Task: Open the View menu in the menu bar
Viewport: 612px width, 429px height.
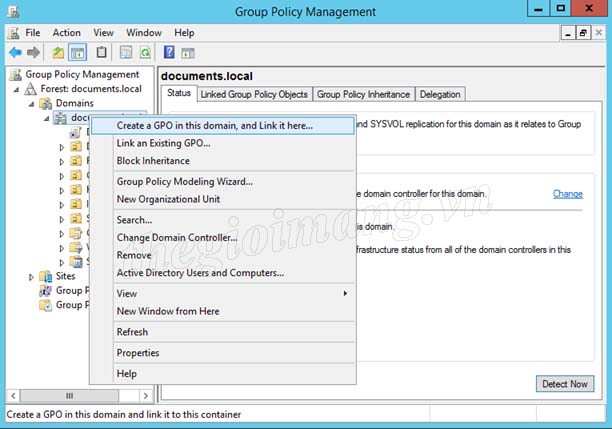Action: pos(103,33)
